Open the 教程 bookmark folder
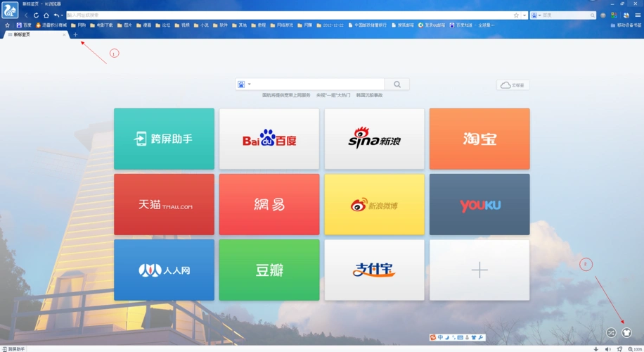Image resolution: width=644 pixels, height=352 pixels. pos(259,25)
